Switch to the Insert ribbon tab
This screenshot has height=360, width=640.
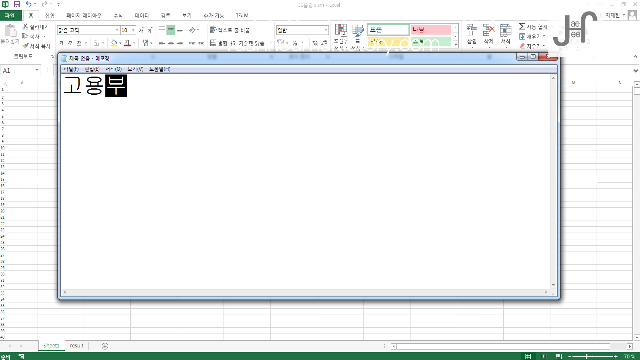point(49,16)
